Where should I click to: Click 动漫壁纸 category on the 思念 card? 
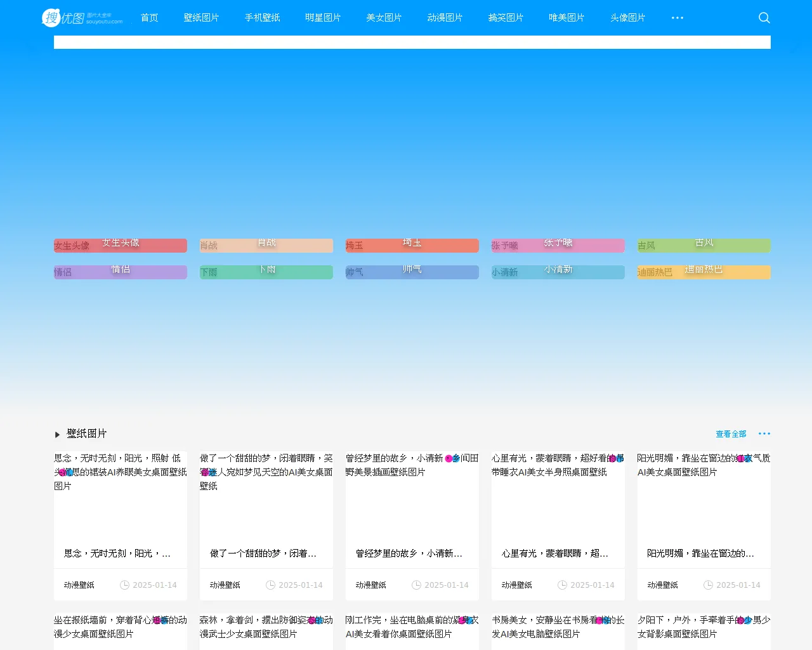coord(79,585)
